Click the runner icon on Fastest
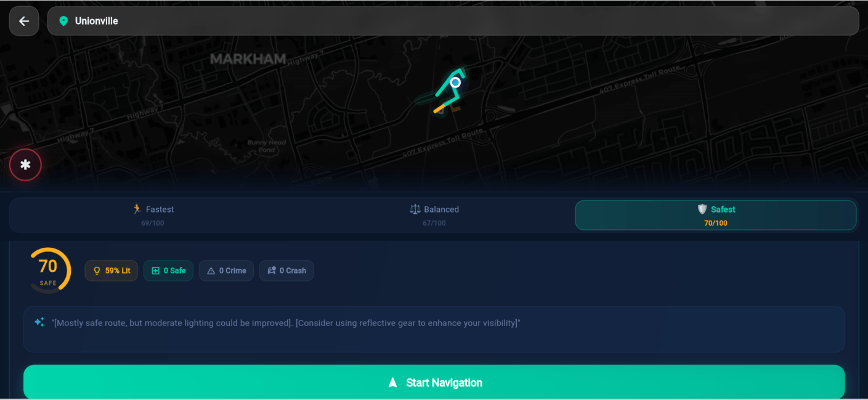868x400 pixels. point(137,209)
